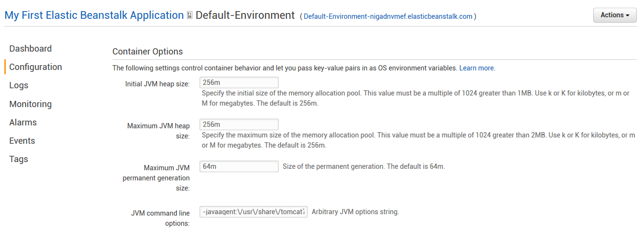644x246 pixels.
Task: Click the Default-Environment title text
Action: pyautogui.click(x=245, y=15)
